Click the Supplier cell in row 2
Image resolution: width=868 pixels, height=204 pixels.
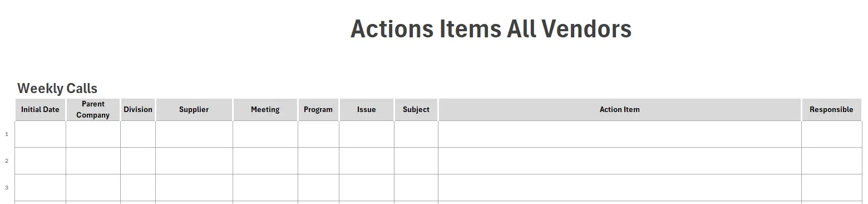pyautogui.click(x=194, y=161)
